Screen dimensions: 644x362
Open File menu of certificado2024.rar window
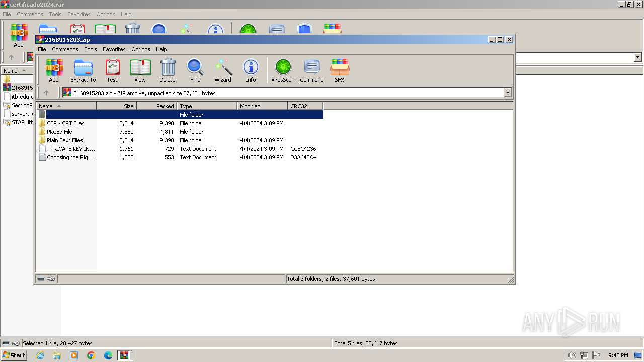7,14
